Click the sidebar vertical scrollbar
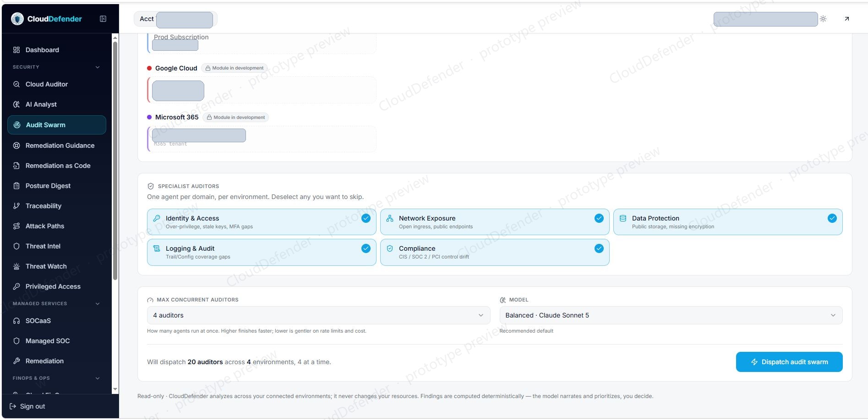The image size is (868, 420). click(115, 160)
